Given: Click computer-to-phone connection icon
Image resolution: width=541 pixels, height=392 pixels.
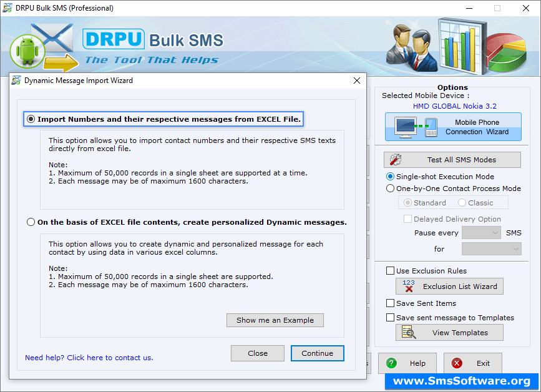Looking at the screenshot, I should 416,127.
